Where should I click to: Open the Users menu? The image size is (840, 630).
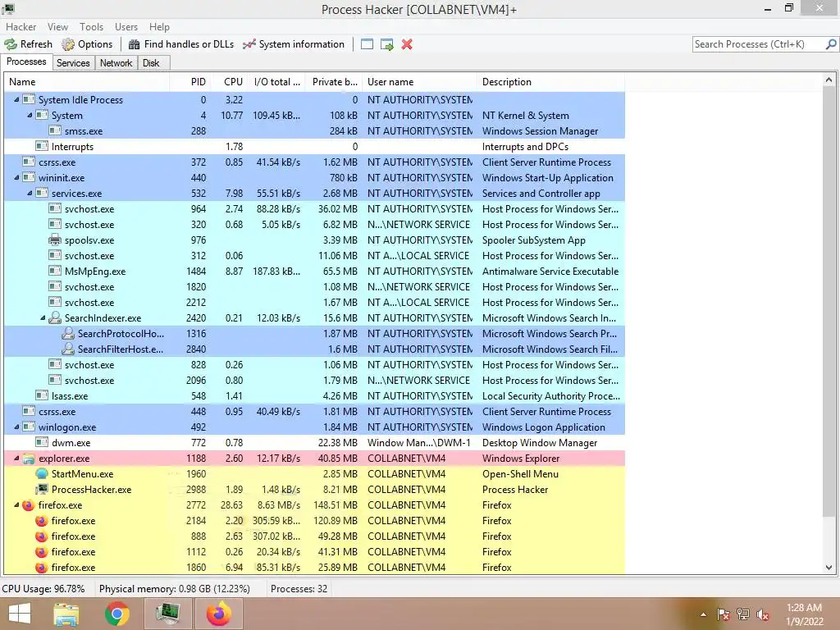[126, 27]
